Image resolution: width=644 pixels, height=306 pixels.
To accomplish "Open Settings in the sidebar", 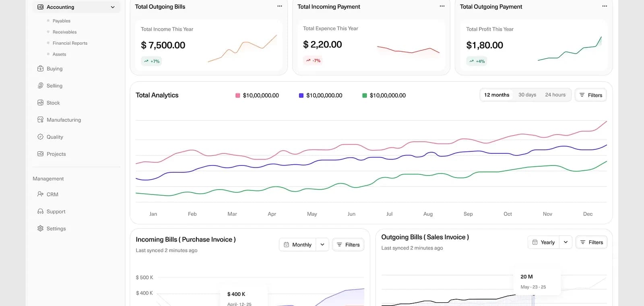I will [x=56, y=228].
